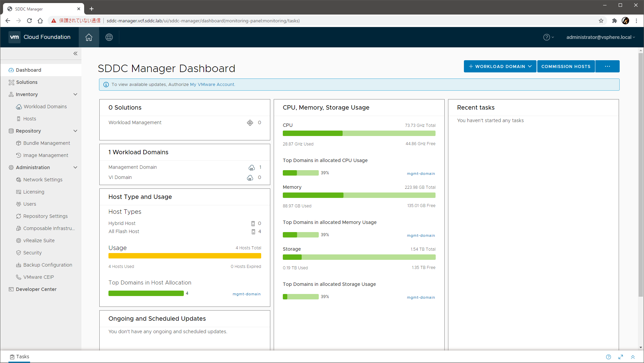Expand the Repository section chevron
Screen dimensions: 644x363
75,131
